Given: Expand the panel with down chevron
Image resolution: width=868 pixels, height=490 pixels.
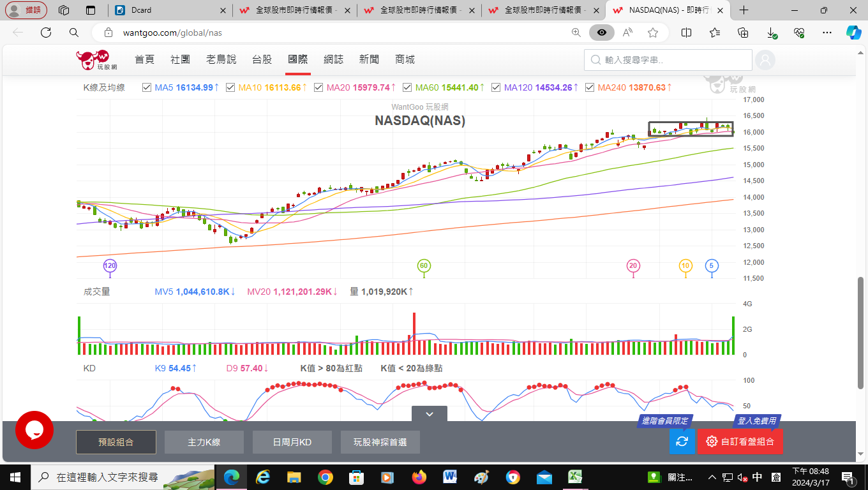Looking at the screenshot, I should pyautogui.click(x=430, y=414).
